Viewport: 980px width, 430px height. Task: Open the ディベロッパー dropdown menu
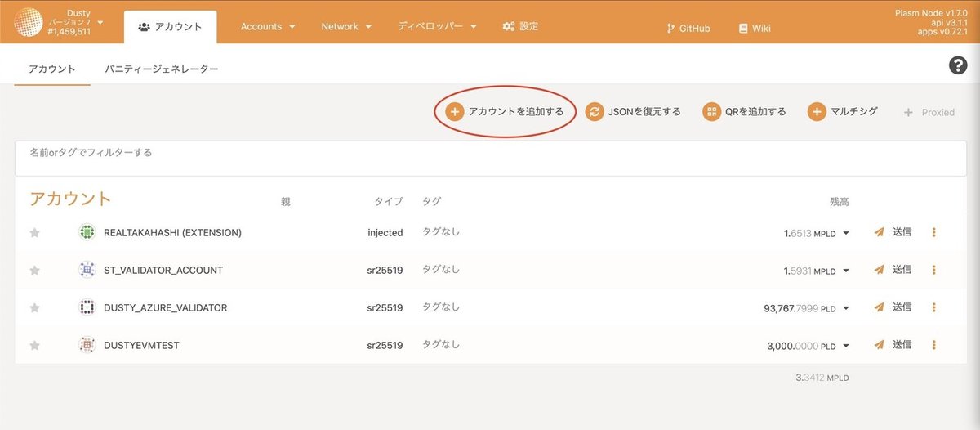(x=437, y=27)
